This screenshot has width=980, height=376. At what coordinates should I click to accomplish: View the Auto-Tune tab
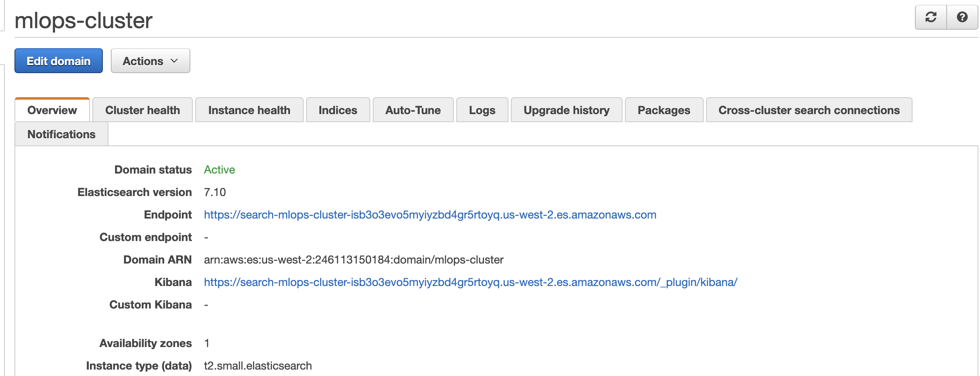click(413, 110)
